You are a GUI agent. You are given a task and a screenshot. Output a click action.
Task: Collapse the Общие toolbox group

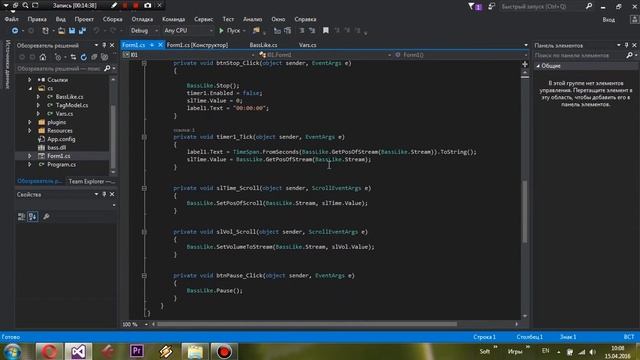538,66
